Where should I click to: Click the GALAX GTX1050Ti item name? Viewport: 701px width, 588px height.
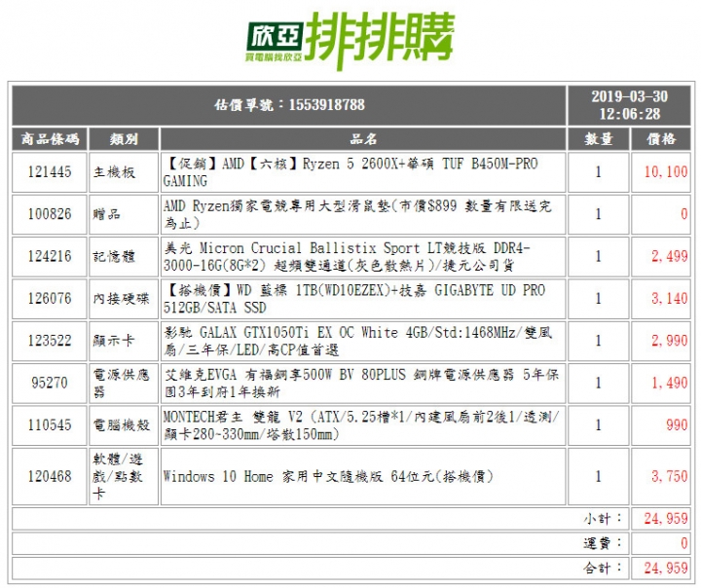[x=358, y=341]
